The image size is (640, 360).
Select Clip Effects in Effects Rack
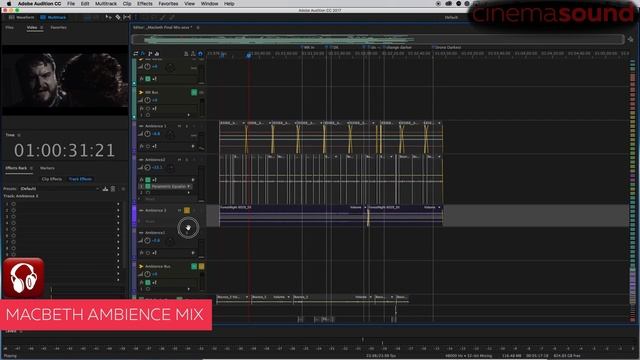pyautogui.click(x=52, y=179)
